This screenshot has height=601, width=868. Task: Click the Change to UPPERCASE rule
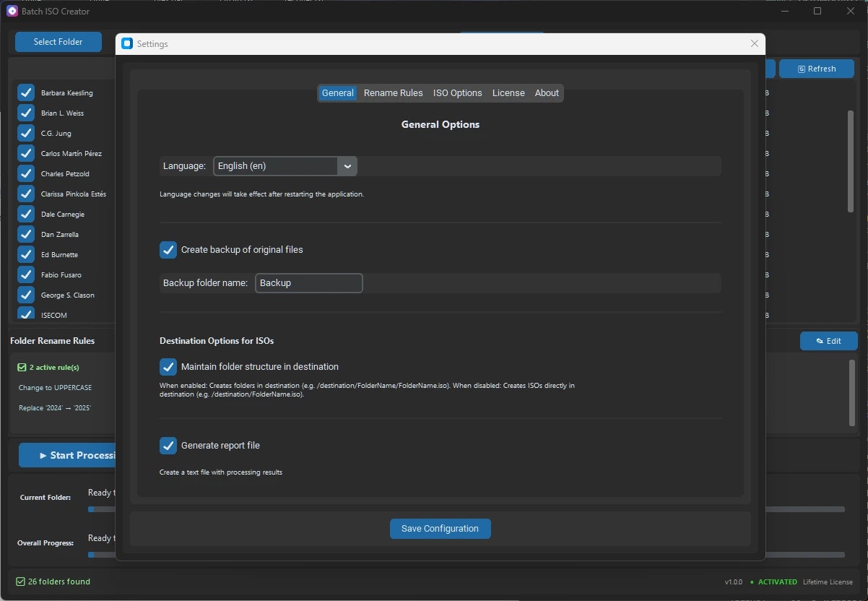point(55,388)
